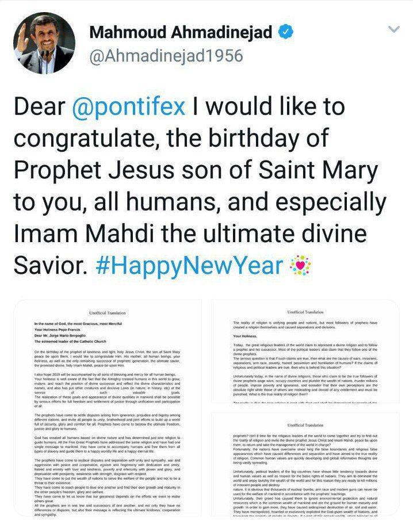
Task: Follow the @pontifex mention link
Action: 136,108
